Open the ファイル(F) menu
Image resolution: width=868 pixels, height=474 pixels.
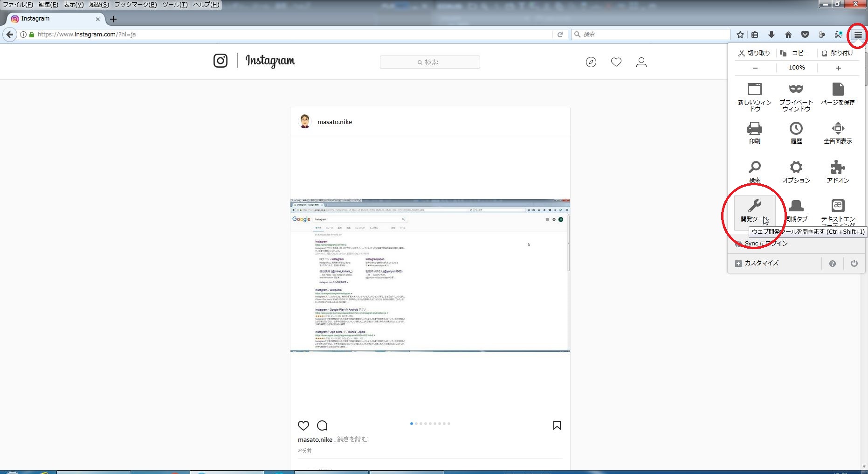(x=18, y=5)
